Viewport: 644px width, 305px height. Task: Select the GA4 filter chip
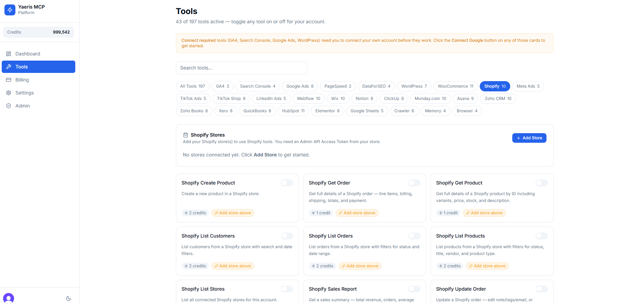(222, 86)
